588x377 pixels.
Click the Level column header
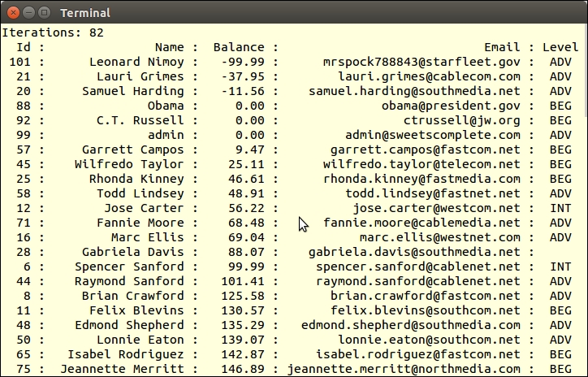tap(560, 47)
